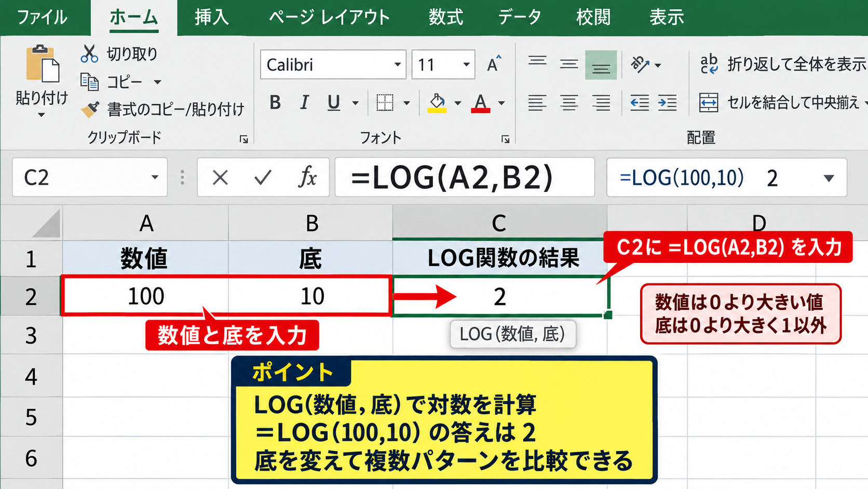Toggle Align Left
Image resolution: width=868 pixels, height=489 pixels.
[x=537, y=103]
